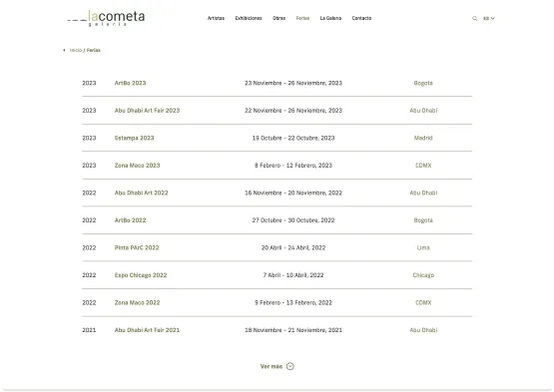This screenshot has height=392, width=554.
Task: Click the La Cometa galería logo
Action: click(x=106, y=18)
